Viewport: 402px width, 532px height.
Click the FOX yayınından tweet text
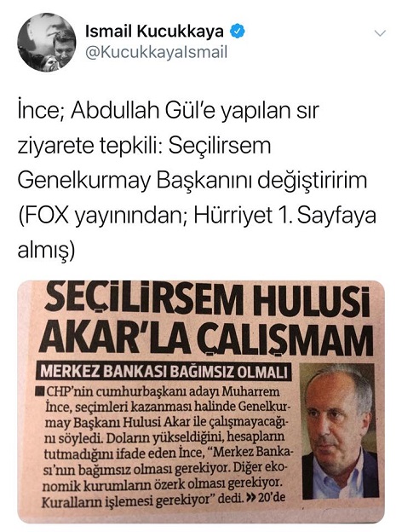101,215
